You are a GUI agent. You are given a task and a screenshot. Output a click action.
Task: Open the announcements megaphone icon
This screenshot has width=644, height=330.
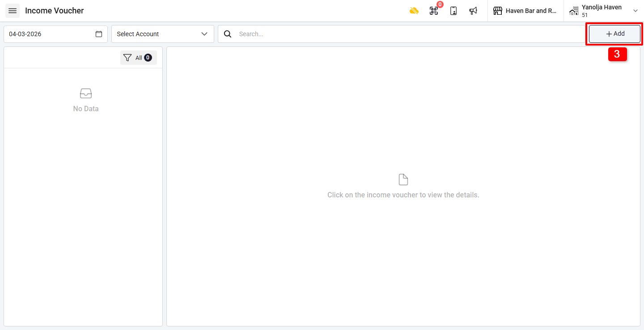473,11
